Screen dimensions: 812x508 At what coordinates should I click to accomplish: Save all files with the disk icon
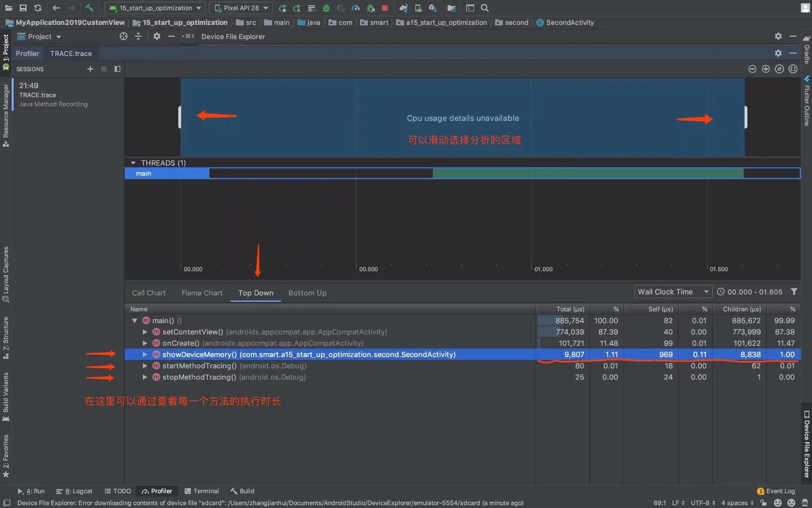(x=23, y=8)
